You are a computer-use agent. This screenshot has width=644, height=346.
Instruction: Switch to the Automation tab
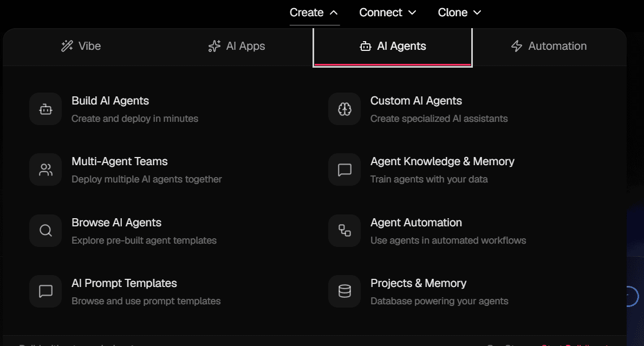tap(549, 46)
